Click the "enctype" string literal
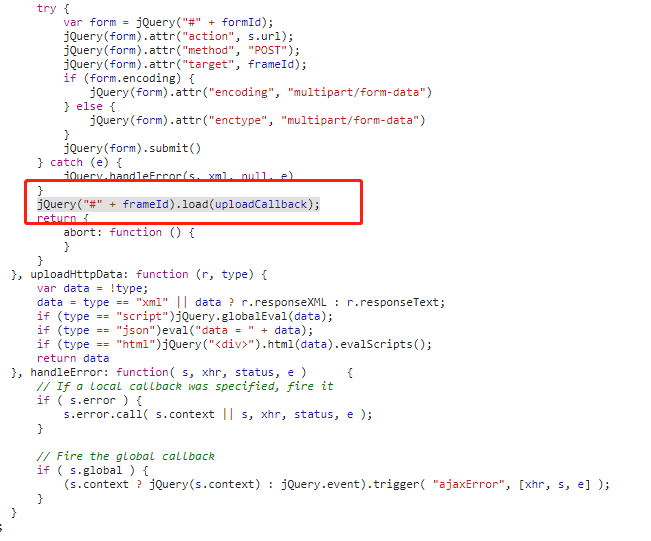651x541 pixels. click(x=237, y=120)
